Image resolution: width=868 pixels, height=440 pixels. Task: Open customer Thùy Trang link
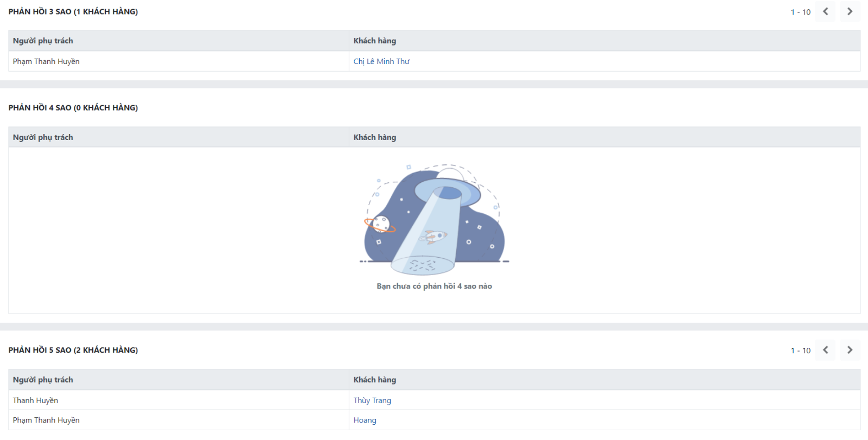click(x=372, y=400)
